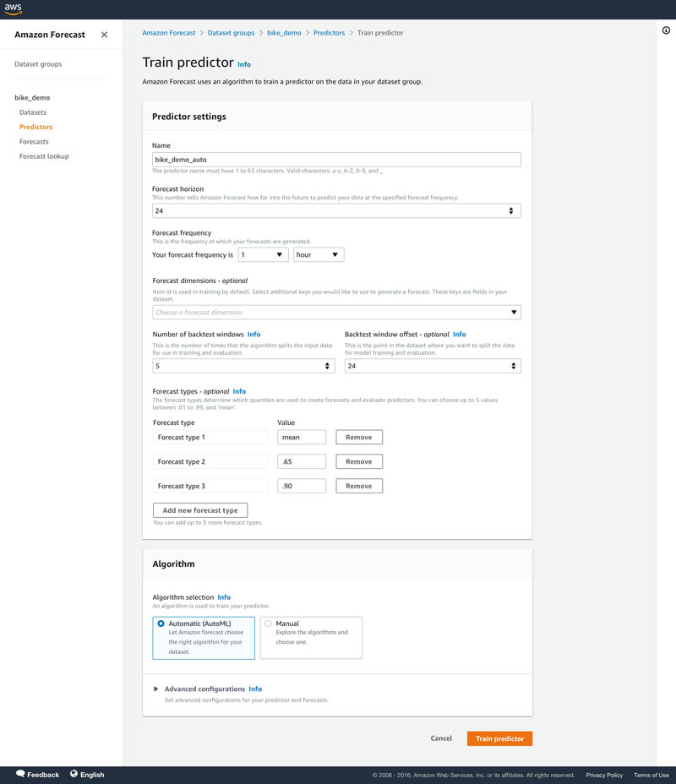Open the info panel icon at top right

pos(666,30)
